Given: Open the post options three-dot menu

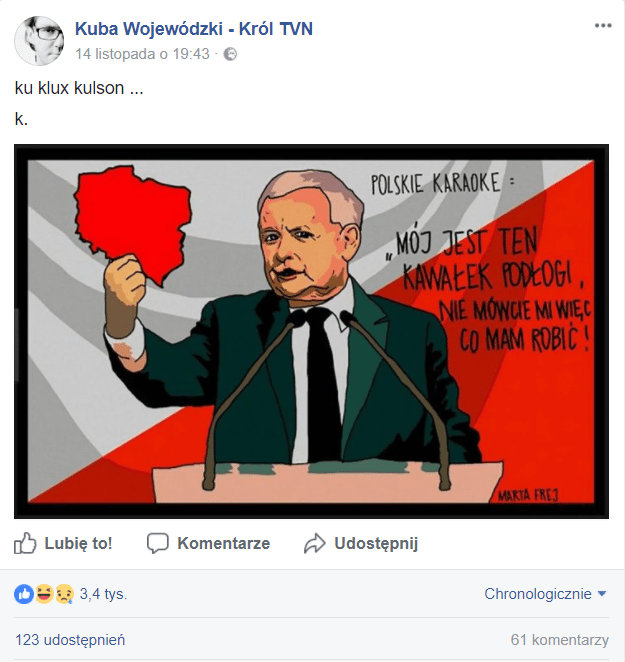Looking at the screenshot, I should click(x=603, y=26).
